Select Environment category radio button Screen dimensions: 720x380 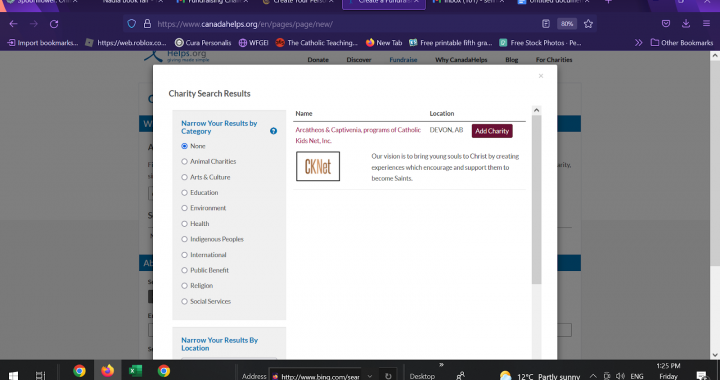[185, 208]
